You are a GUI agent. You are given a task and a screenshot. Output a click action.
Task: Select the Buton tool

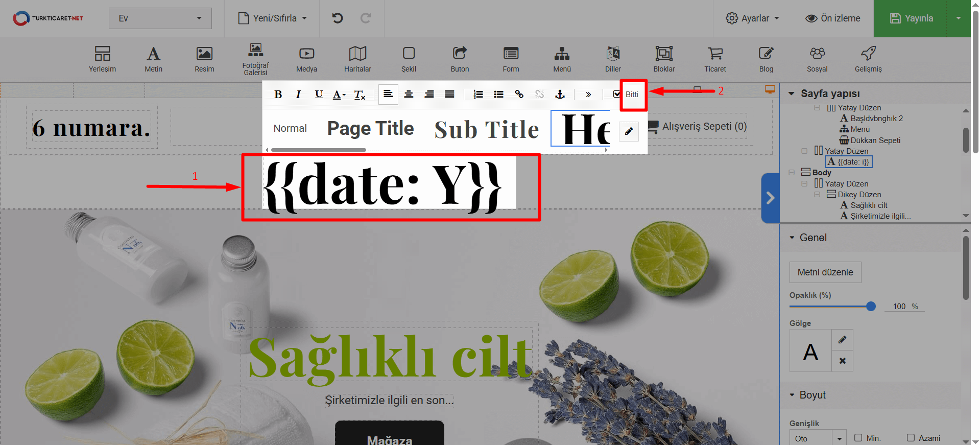[460, 59]
